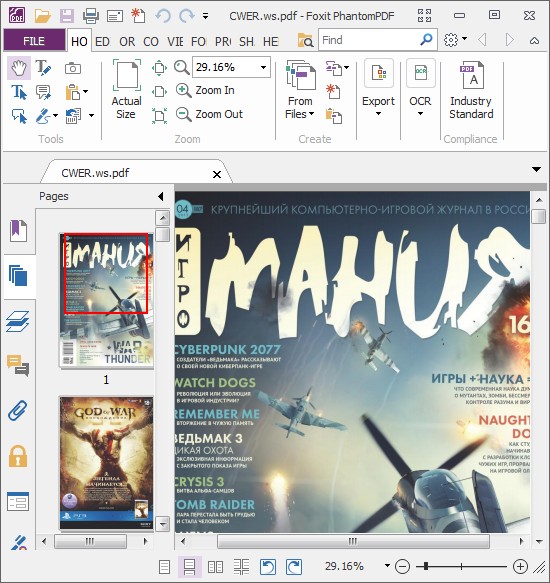
Task: Open the Security lock panel
Action: (x=18, y=456)
